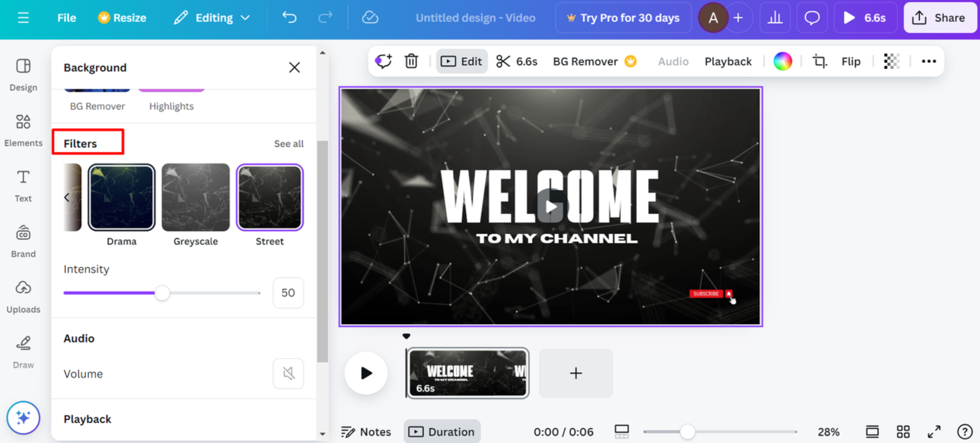Screen dimensions: 980x443
Task: Open See all filters
Action: click(x=289, y=144)
